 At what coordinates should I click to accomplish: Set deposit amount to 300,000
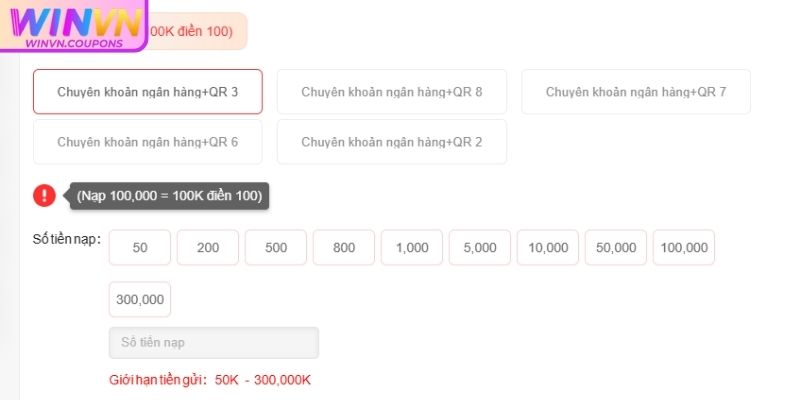click(140, 300)
